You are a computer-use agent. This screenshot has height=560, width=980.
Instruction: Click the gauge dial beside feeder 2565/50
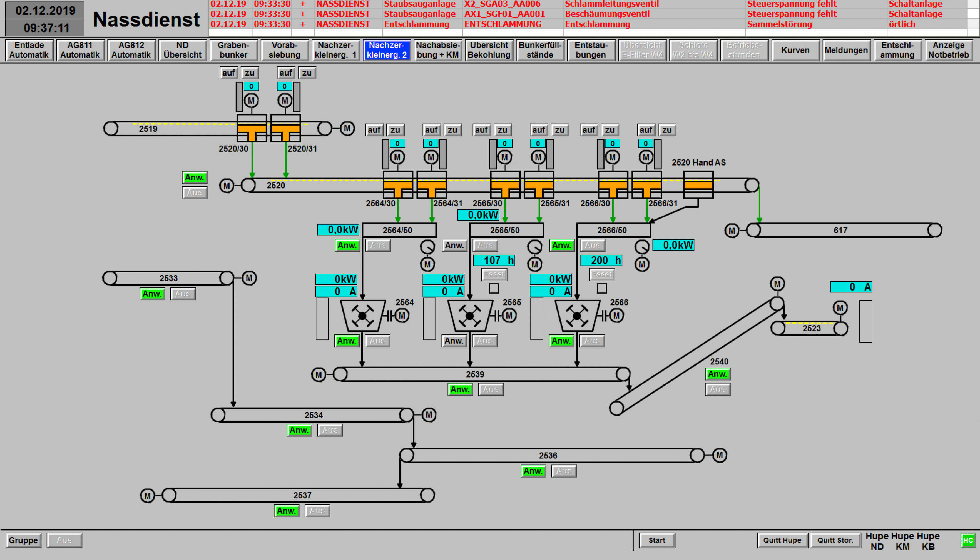point(534,247)
